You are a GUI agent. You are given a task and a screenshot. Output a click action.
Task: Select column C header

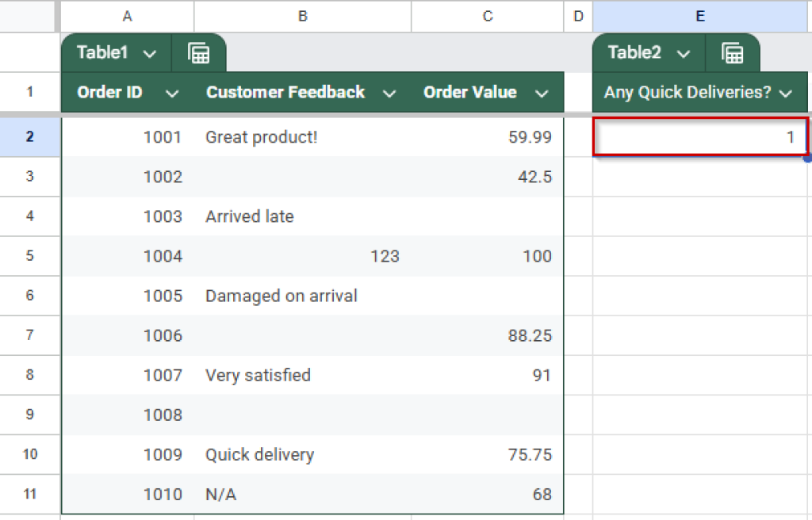tap(486, 16)
